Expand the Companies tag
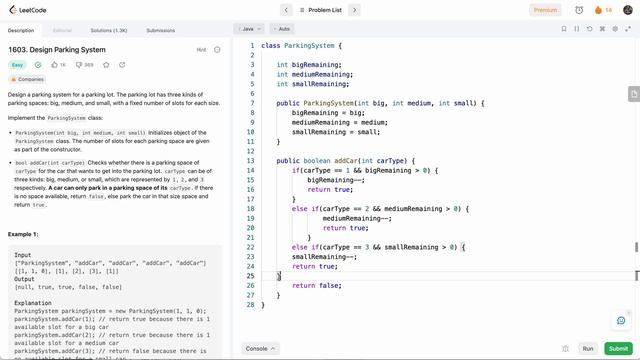Screen dimensions: 640x360 click(x=27, y=79)
